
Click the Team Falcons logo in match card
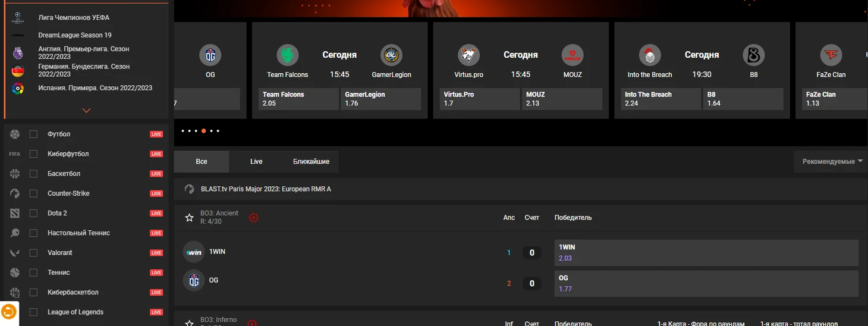point(288,55)
